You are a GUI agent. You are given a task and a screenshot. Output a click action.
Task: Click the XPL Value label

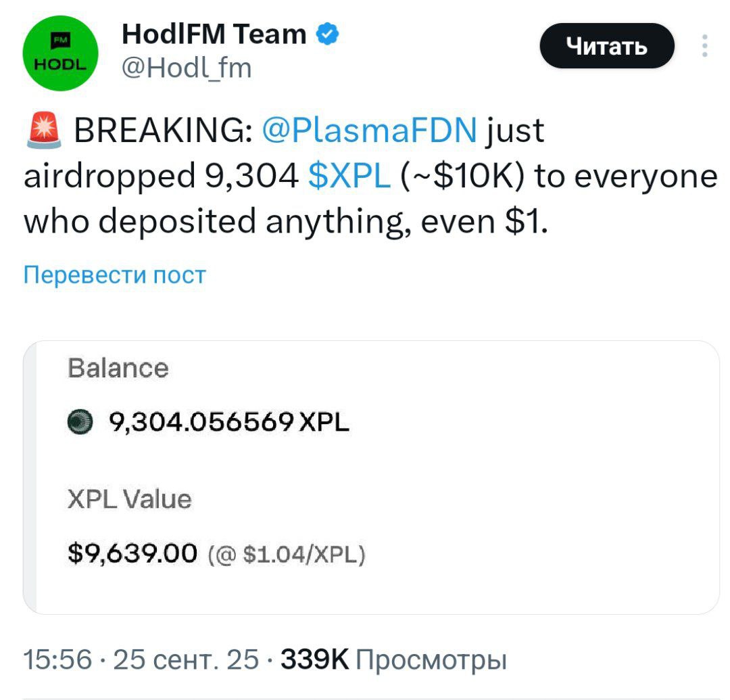coord(129,500)
